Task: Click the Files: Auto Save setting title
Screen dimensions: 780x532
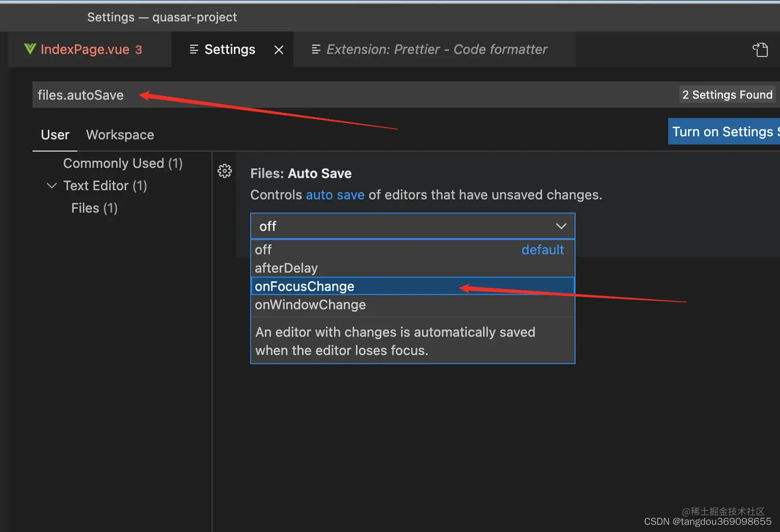Action: click(x=301, y=174)
